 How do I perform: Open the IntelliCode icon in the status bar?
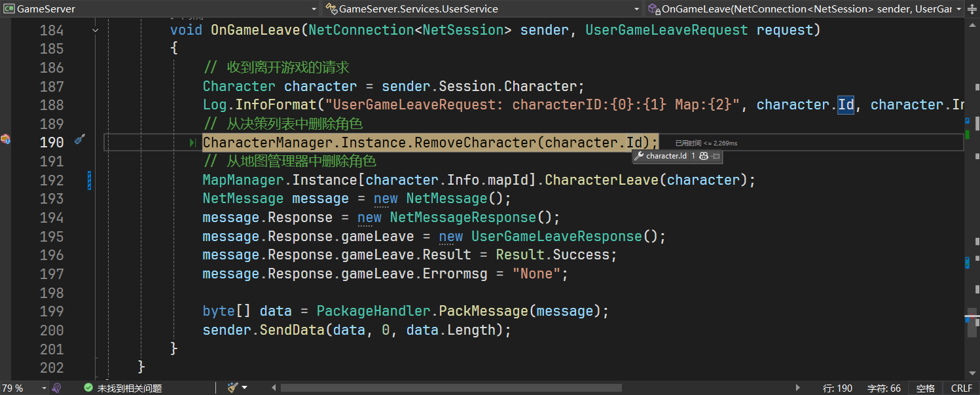pos(57,388)
